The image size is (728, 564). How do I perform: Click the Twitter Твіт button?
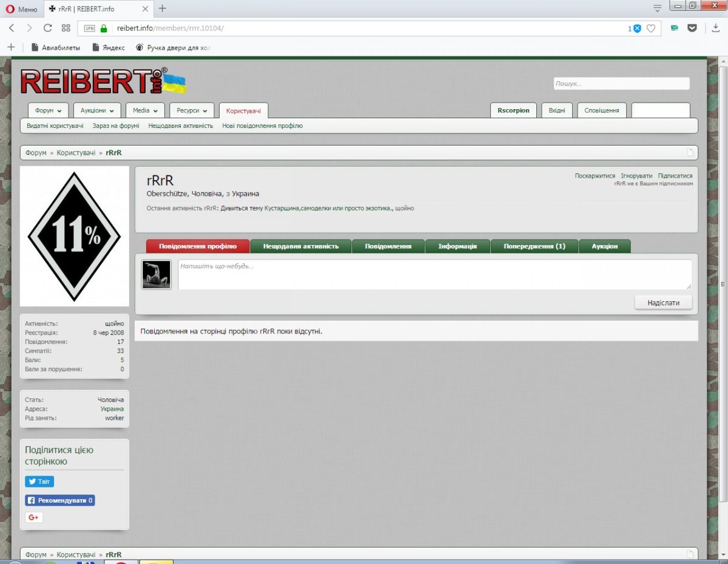click(x=39, y=482)
